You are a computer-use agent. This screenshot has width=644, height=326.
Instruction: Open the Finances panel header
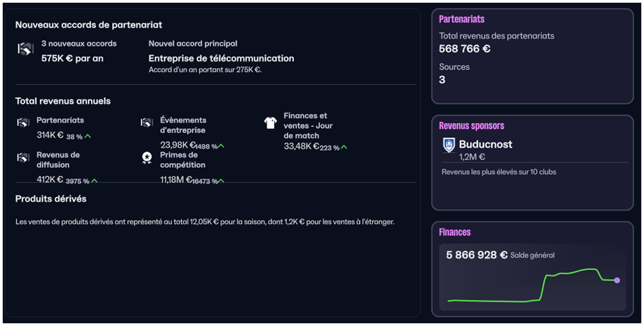click(455, 232)
